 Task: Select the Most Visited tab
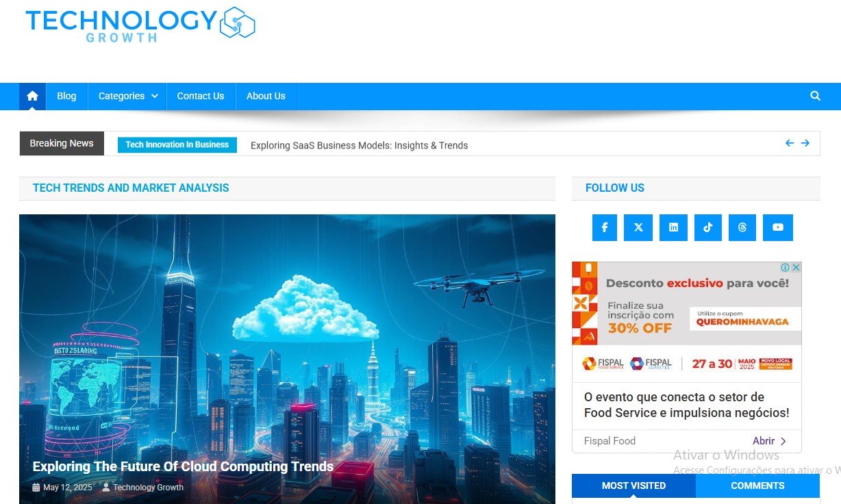click(x=633, y=486)
